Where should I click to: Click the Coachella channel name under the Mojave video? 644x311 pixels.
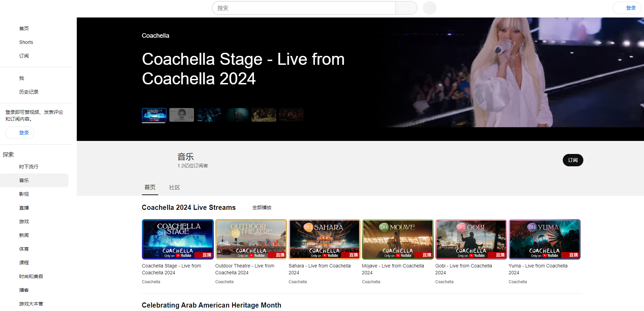[x=371, y=282]
